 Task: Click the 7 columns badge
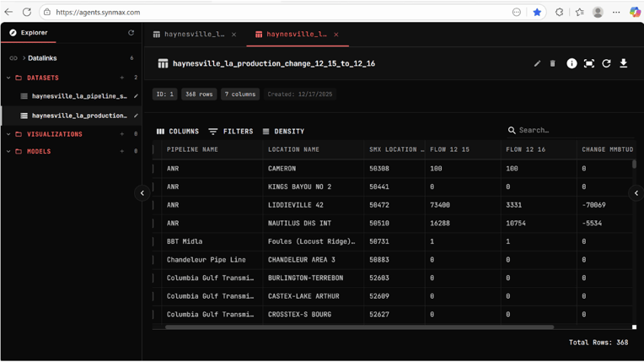(x=240, y=95)
